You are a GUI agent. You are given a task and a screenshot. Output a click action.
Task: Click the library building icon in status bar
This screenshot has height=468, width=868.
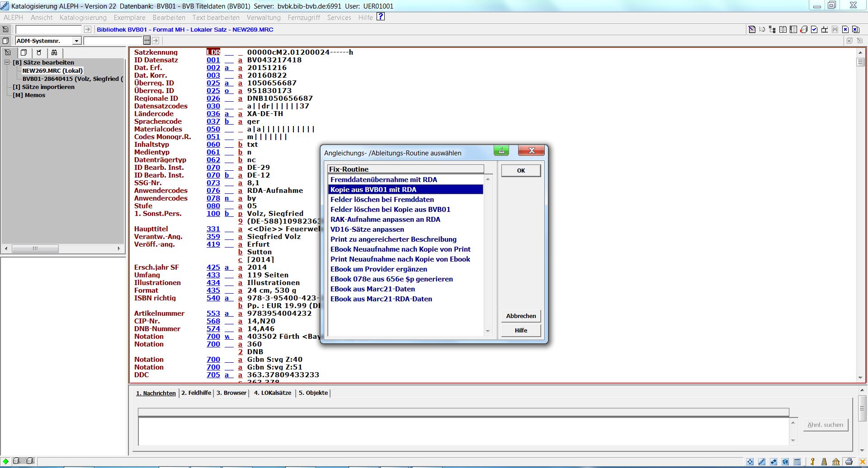click(x=836, y=462)
